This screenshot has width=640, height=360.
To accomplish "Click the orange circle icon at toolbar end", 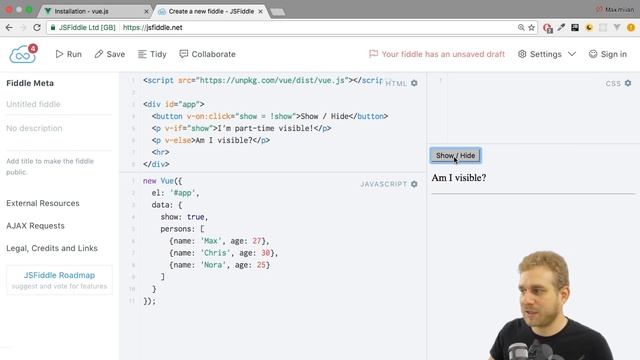I will click(x=631, y=27).
